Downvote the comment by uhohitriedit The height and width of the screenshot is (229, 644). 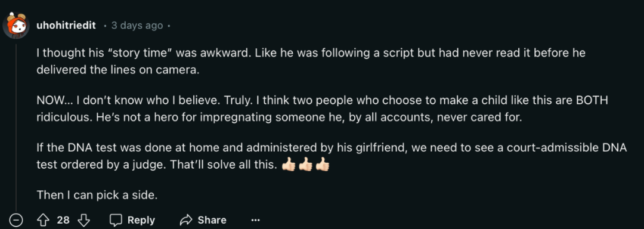pos(83,220)
